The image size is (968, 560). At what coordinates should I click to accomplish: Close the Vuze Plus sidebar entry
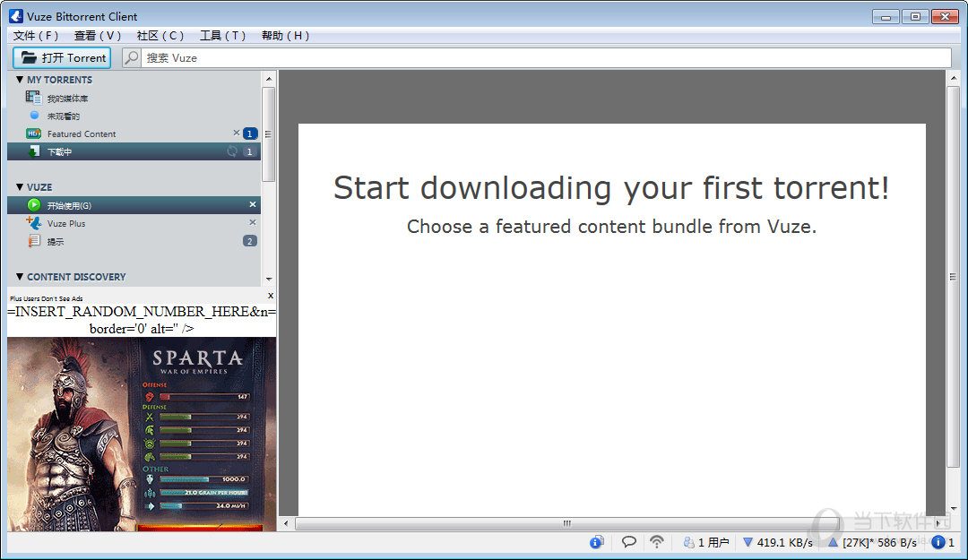(253, 222)
